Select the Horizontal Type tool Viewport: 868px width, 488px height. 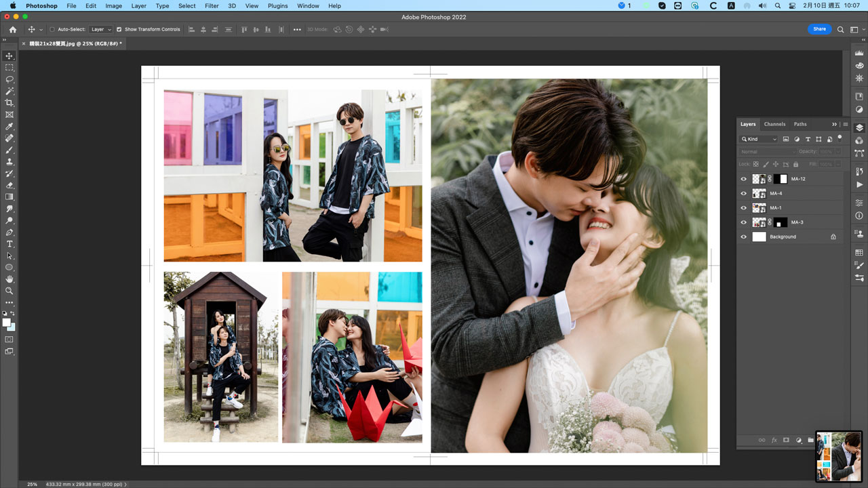coord(9,244)
